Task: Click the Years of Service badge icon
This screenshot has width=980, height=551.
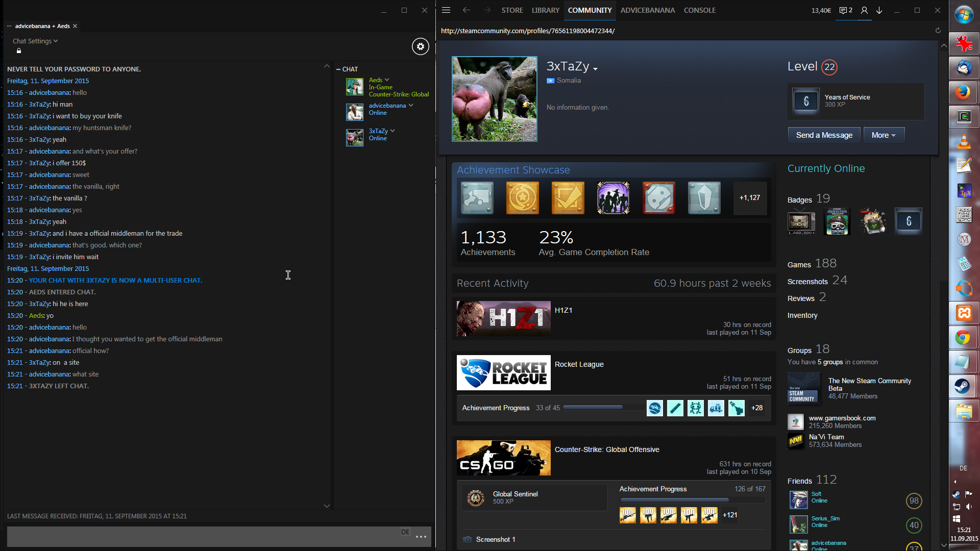Action: point(806,101)
